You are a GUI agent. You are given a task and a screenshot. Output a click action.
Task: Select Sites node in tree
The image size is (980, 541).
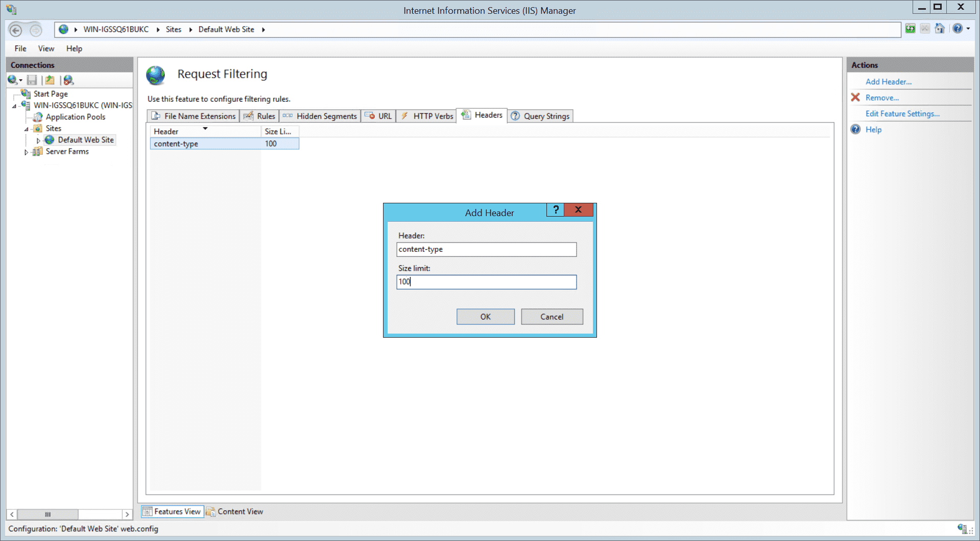[x=54, y=129]
